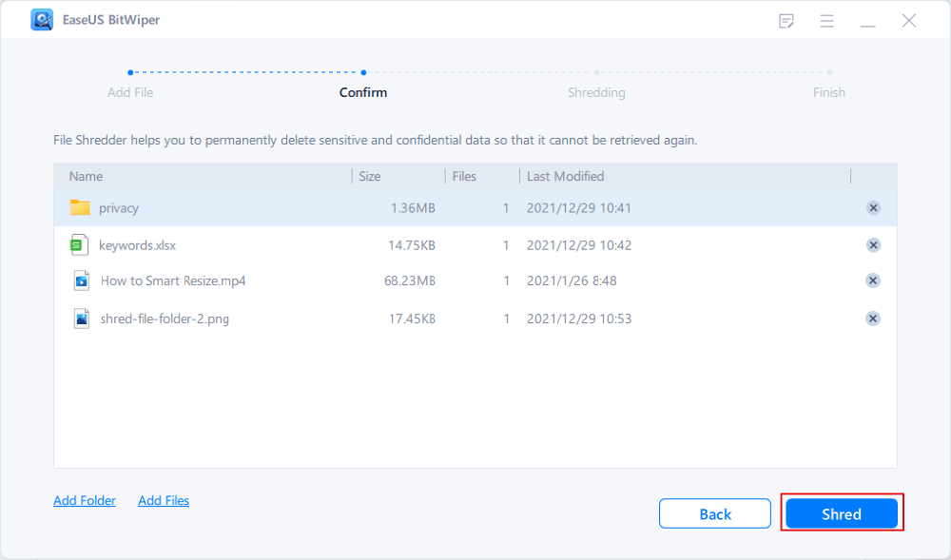Viewport: 951px width, 560px height.
Task: Click the privacy folder icon
Action: click(x=80, y=207)
